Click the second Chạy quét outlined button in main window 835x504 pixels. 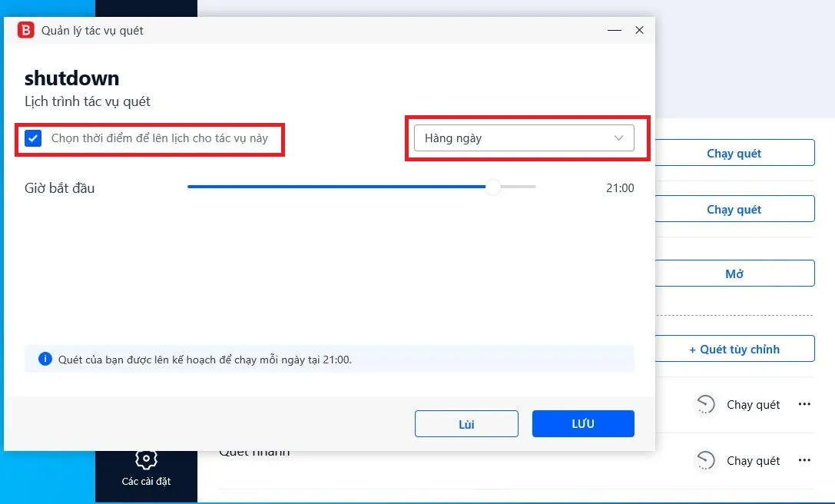click(x=734, y=209)
